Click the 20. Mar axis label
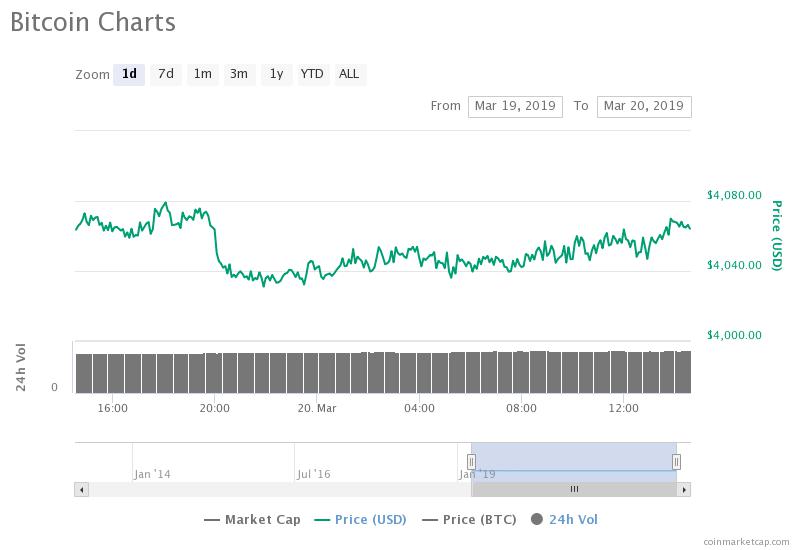Image resolution: width=800 pixels, height=550 pixels. tap(317, 408)
